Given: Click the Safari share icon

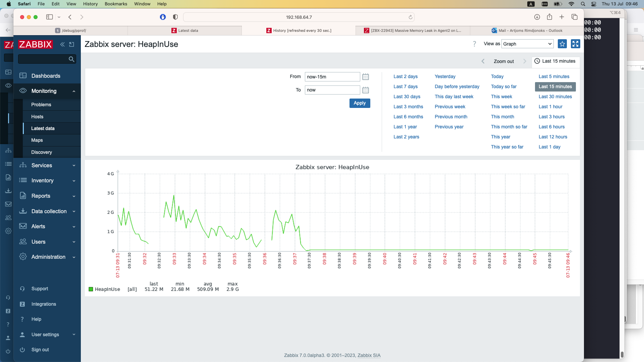Looking at the screenshot, I should (549, 17).
